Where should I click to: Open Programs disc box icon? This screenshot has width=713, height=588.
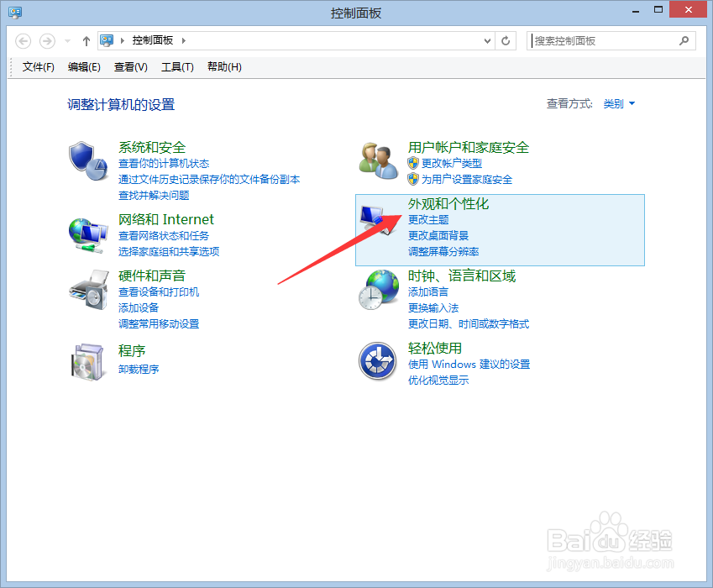click(x=87, y=361)
